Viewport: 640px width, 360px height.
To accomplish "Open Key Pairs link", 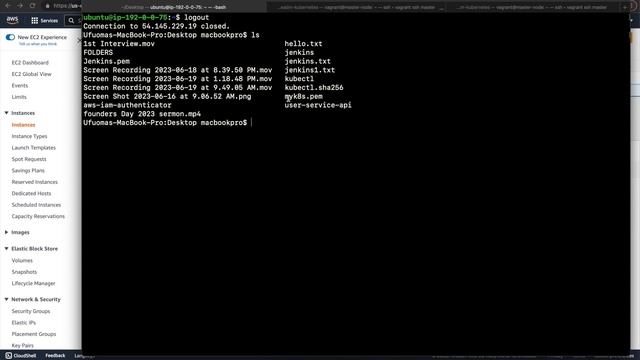I will pyautogui.click(x=22, y=345).
